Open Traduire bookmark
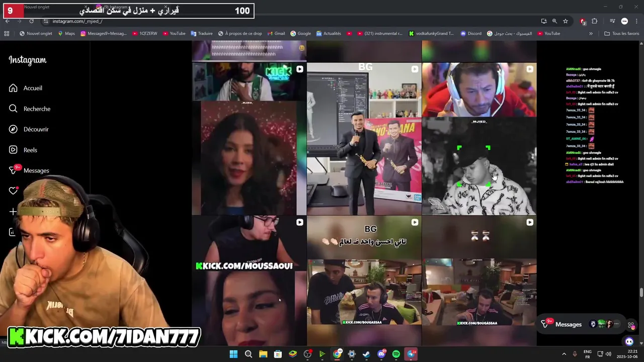The image size is (644, 362). [x=202, y=34]
